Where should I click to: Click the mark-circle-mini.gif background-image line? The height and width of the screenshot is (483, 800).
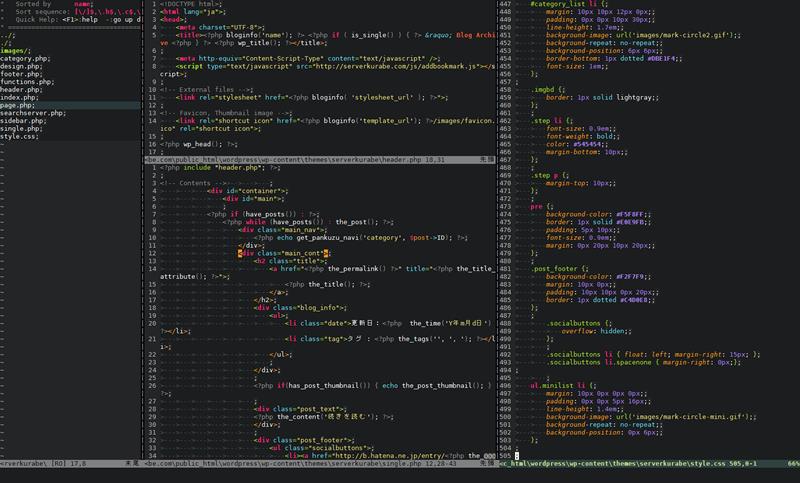coord(651,417)
